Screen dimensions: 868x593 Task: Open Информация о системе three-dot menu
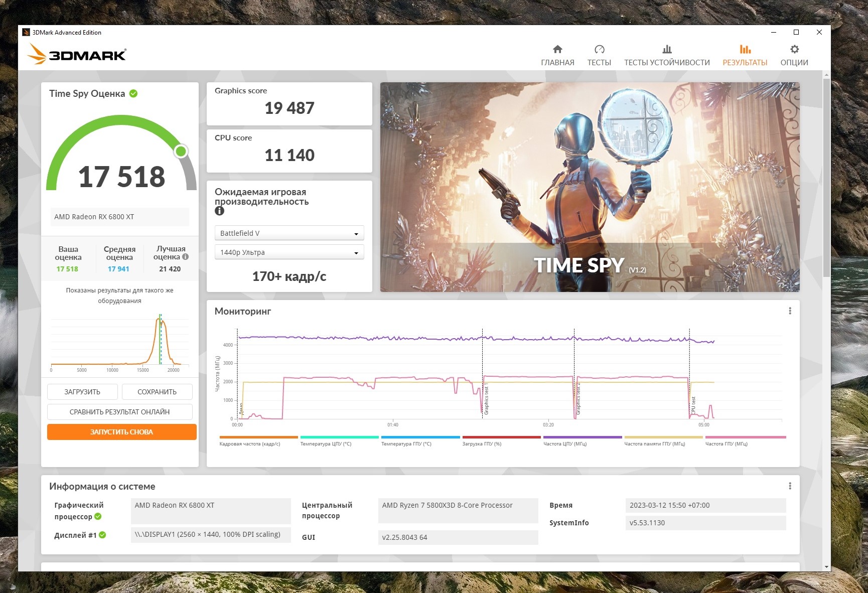click(790, 486)
